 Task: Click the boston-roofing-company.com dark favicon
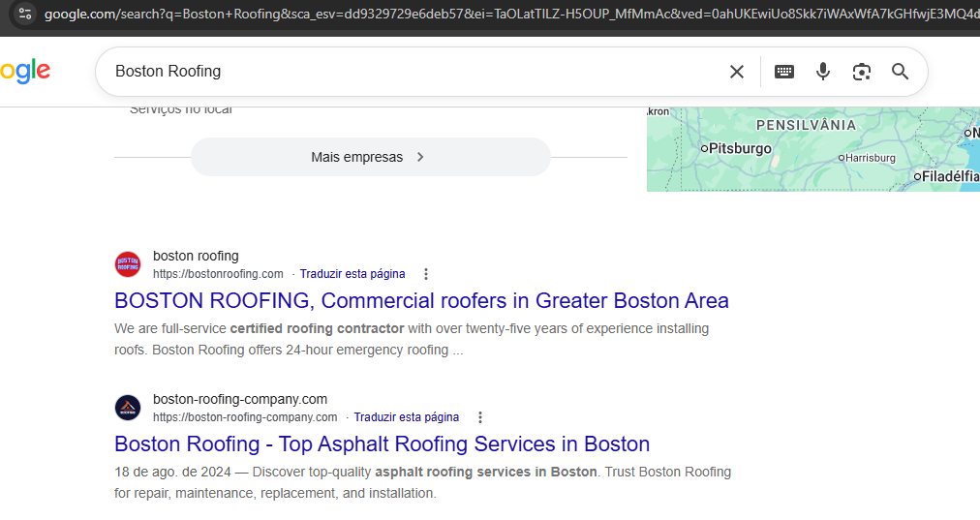128,408
